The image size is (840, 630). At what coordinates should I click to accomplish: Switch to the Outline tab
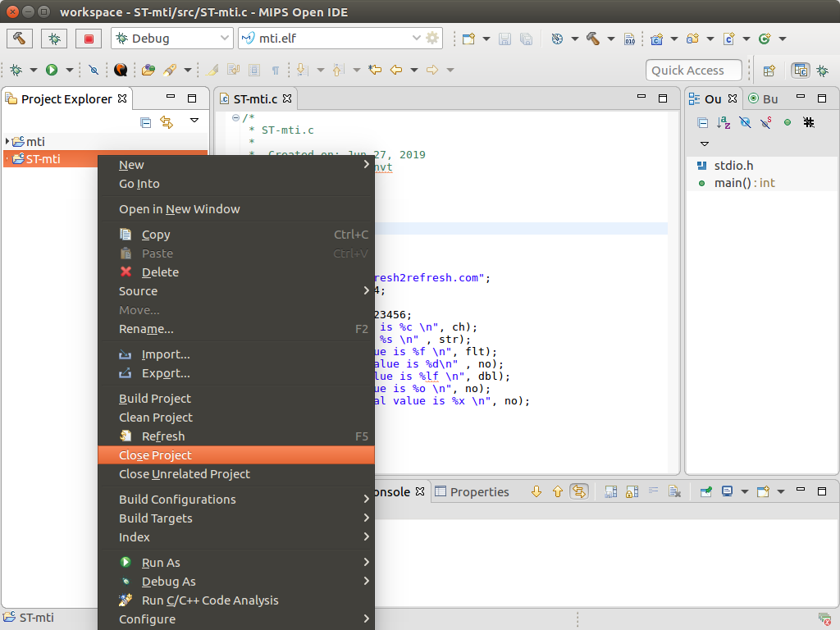[x=713, y=99]
